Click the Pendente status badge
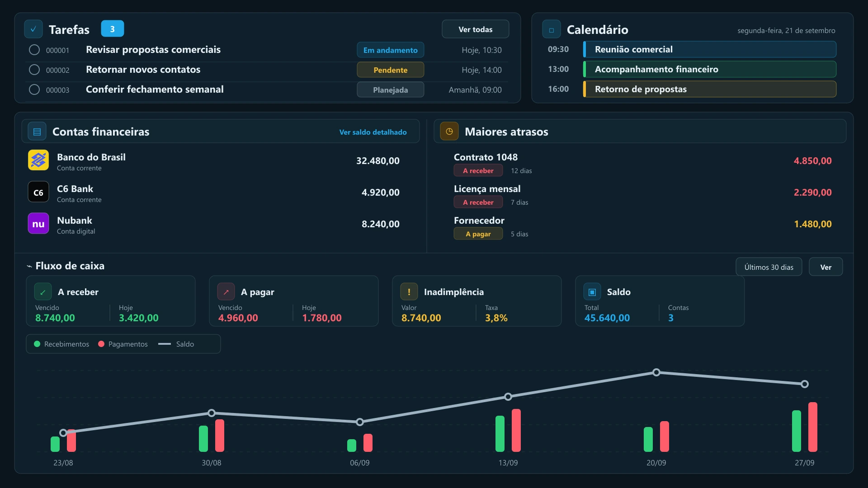Image resolution: width=868 pixels, height=488 pixels. point(391,70)
